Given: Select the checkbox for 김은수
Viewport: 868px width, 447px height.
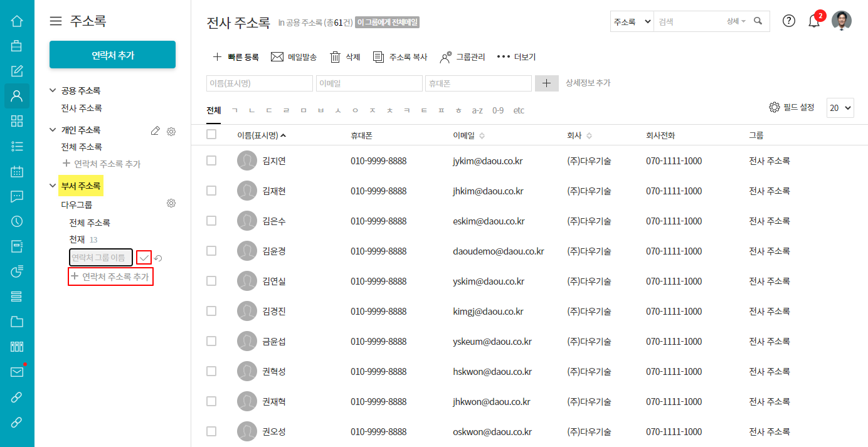Looking at the screenshot, I should click(x=211, y=221).
